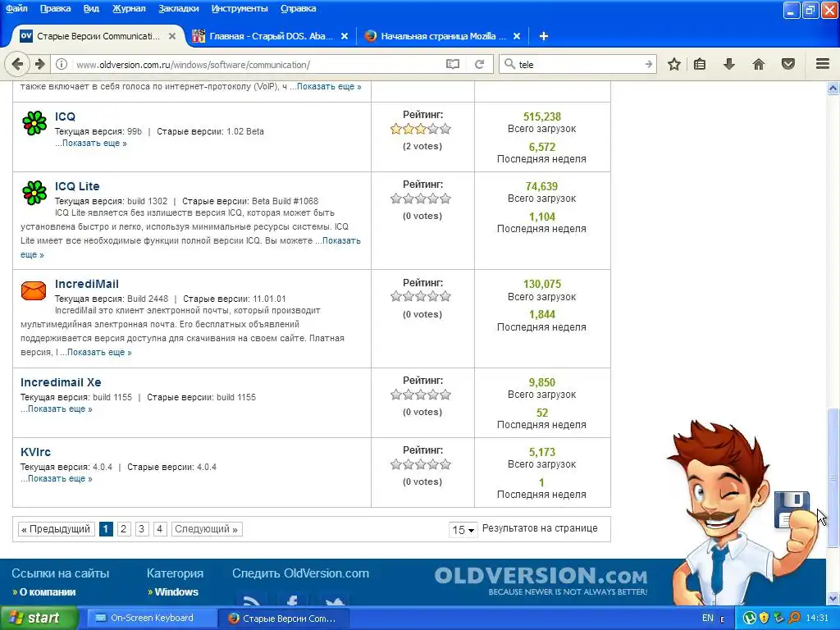This screenshot has width=840, height=630.
Task: Open site information icon in address bar
Action: 62,64
